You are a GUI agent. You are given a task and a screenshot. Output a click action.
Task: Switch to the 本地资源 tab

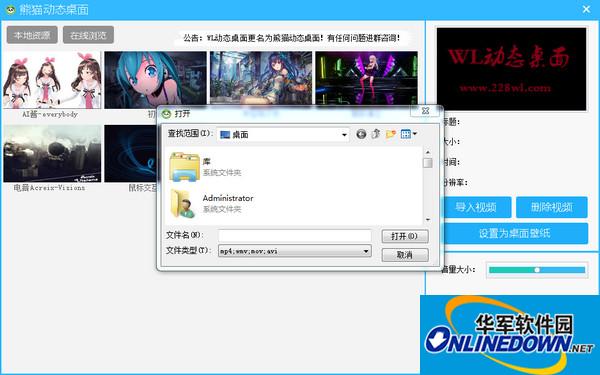32,35
